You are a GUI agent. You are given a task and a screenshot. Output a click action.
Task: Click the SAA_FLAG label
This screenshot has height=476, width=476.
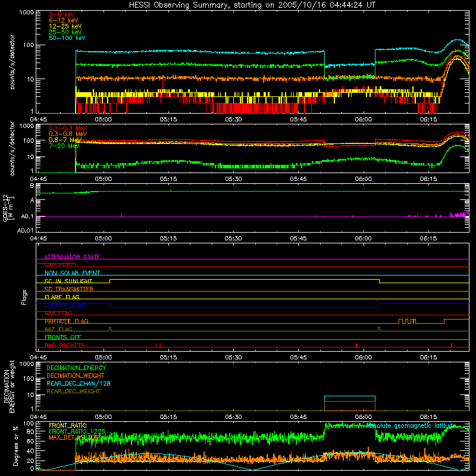[x=58, y=313]
